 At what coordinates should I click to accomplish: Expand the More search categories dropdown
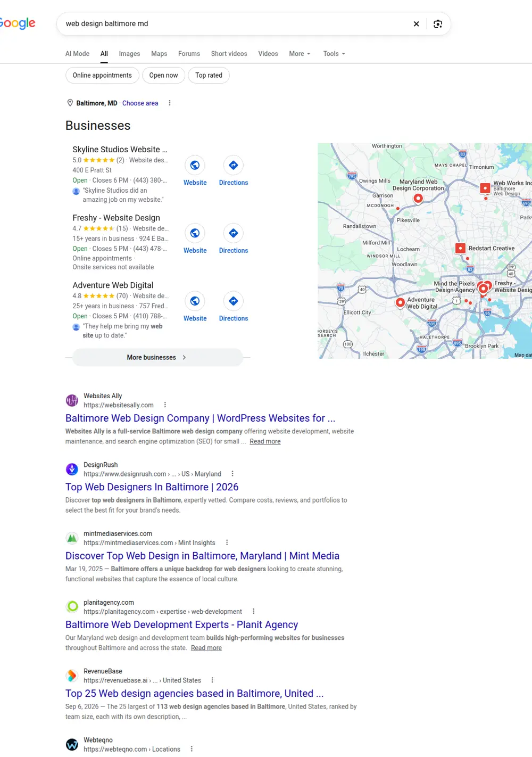300,54
